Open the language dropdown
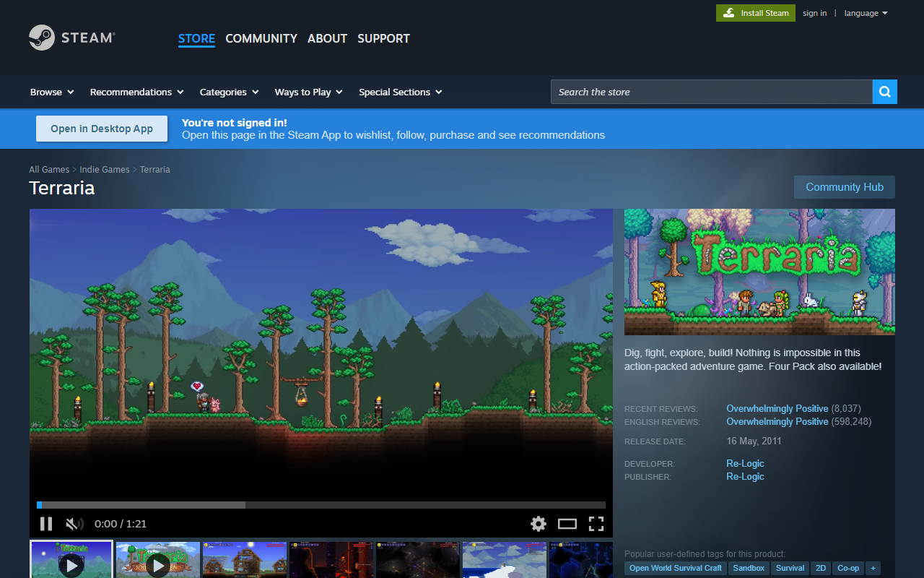The width and height of the screenshot is (924, 578). tap(866, 13)
